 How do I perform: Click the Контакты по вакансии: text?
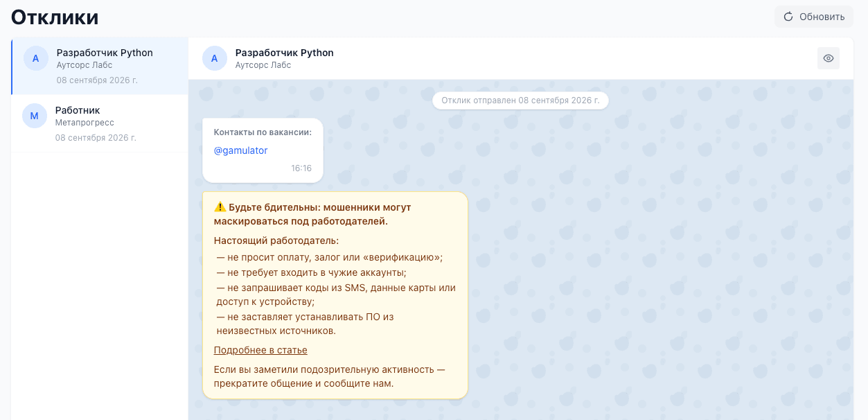pos(263,132)
